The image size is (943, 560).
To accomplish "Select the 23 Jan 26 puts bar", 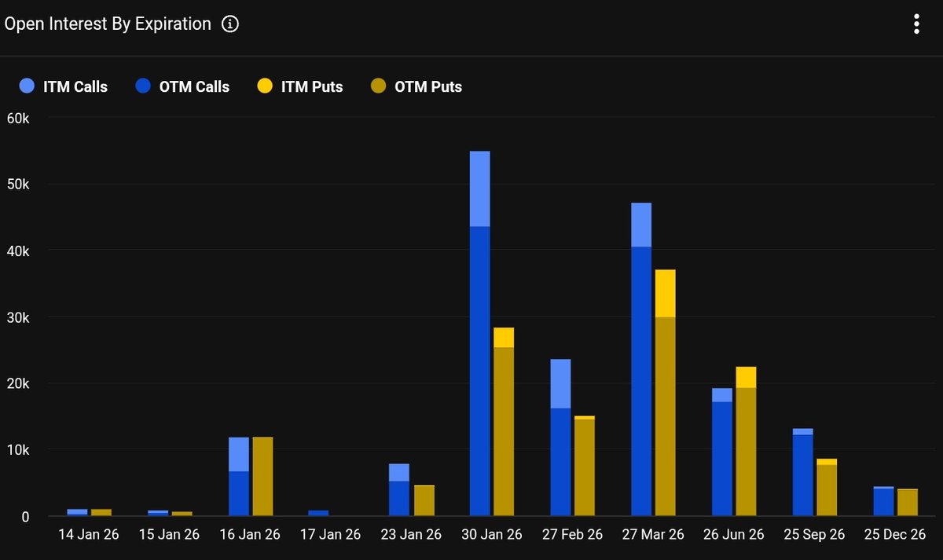I will (424, 500).
